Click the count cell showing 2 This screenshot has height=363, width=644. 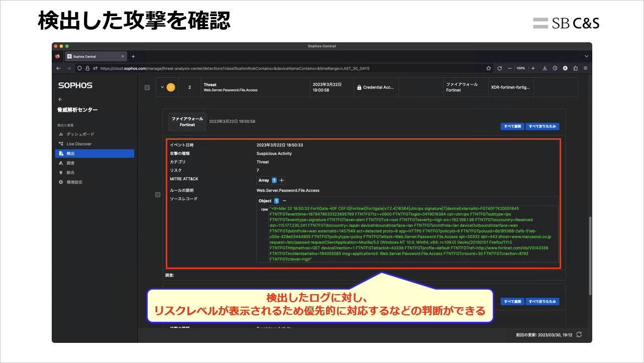pyautogui.click(x=190, y=87)
